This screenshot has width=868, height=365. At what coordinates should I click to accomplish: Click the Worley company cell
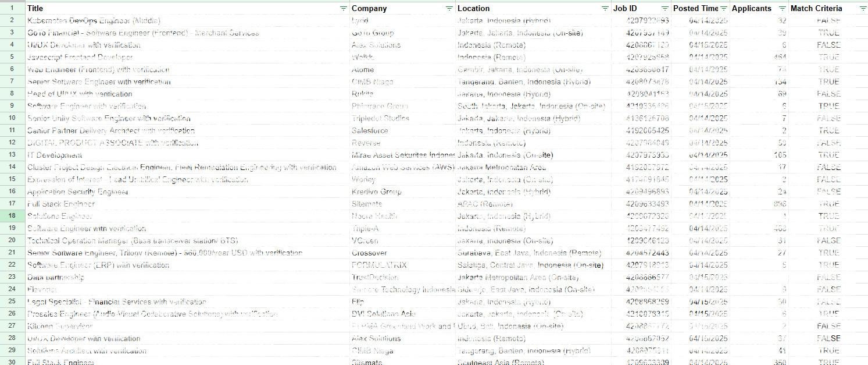pos(402,179)
